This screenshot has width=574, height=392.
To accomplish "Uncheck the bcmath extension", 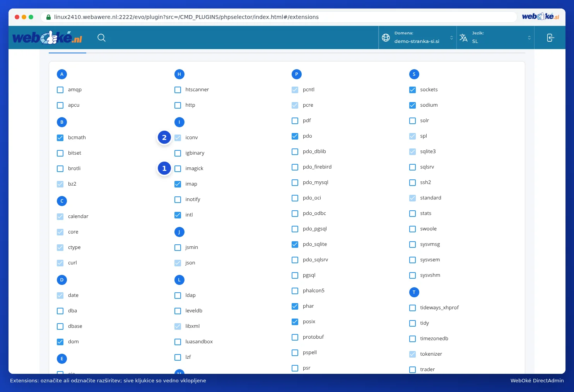I will (x=60, y=138).
